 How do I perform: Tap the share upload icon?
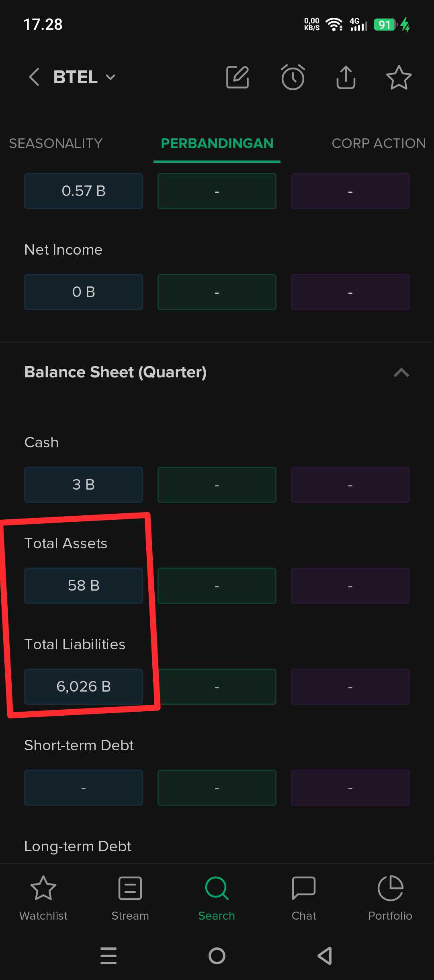(x=346, y=77)
